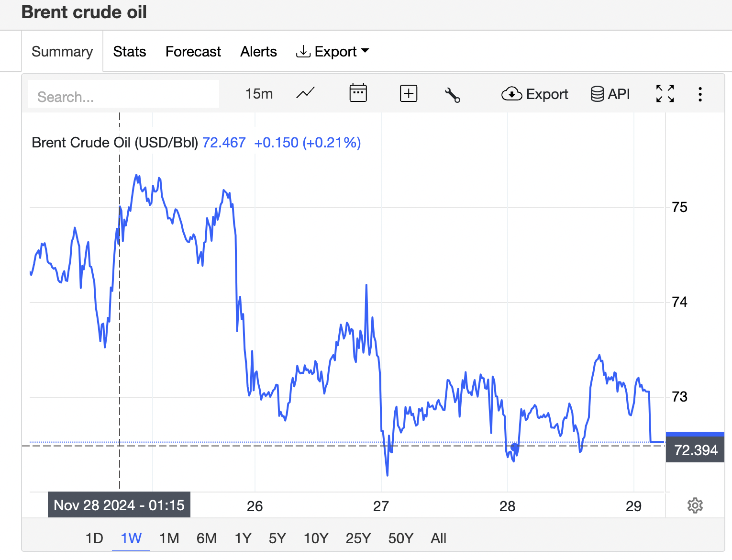The image size is (732, 560).
Task: Open the Forecast tab
Action: [x=193, y=52]
